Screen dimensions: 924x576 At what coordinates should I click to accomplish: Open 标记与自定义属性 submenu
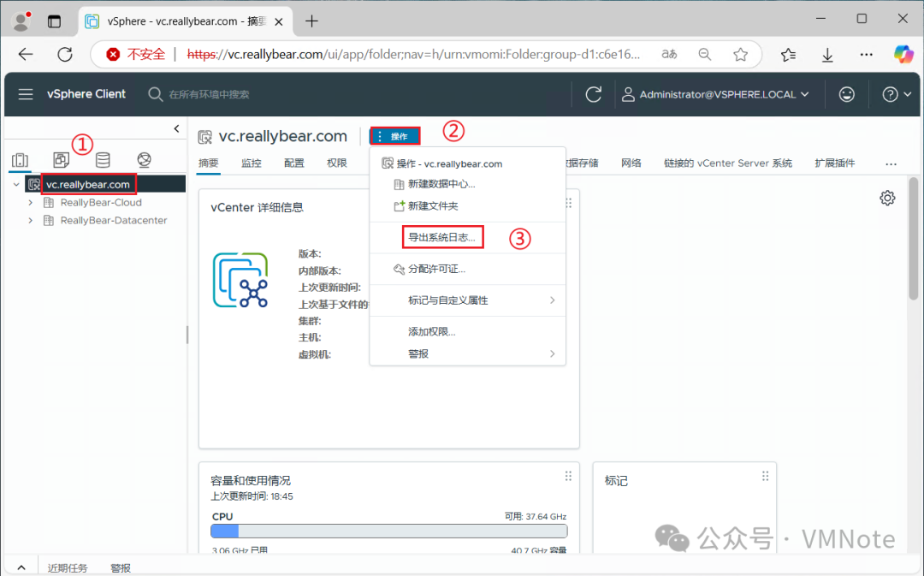click(468, 300)
